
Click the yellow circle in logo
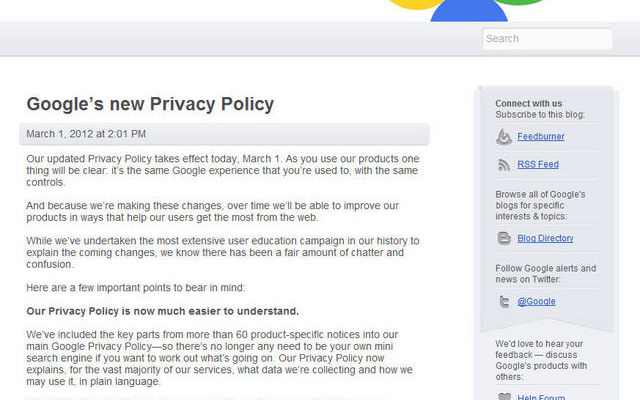(416, 4)
